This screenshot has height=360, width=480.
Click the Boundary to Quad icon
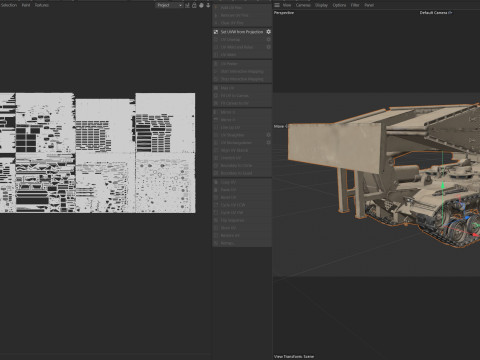pos(216,173)
